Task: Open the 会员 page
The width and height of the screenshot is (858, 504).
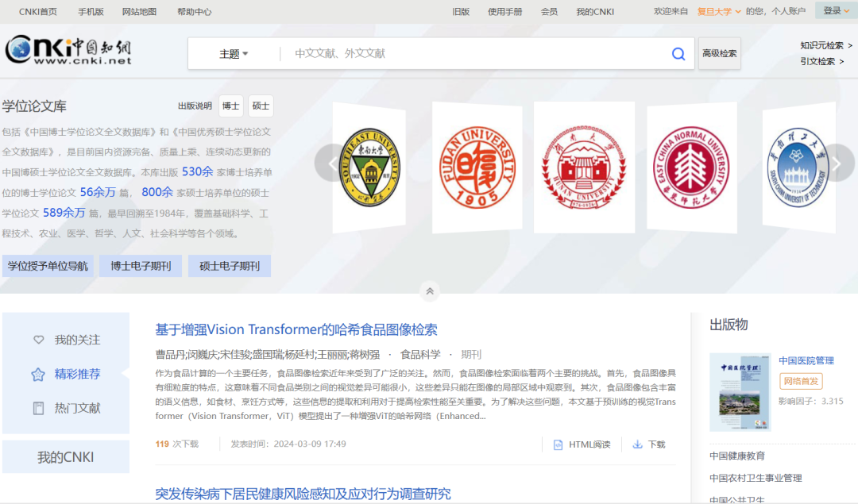Action: point(549,11)
